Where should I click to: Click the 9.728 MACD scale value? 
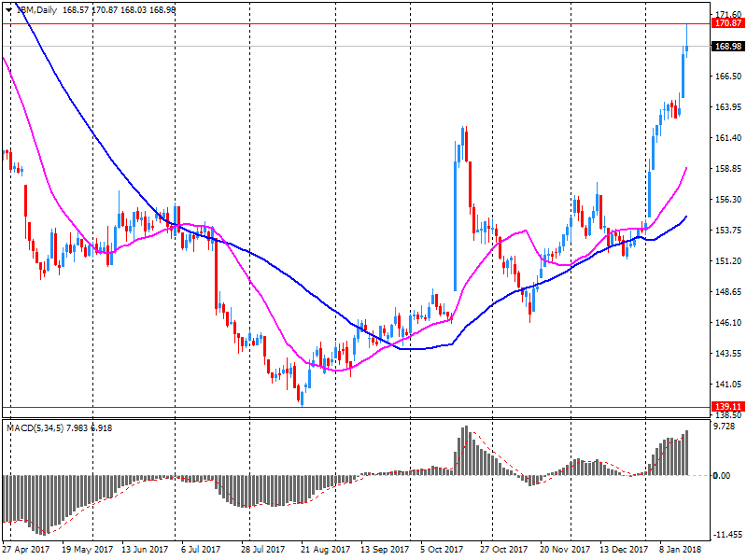tap(726, 427)
